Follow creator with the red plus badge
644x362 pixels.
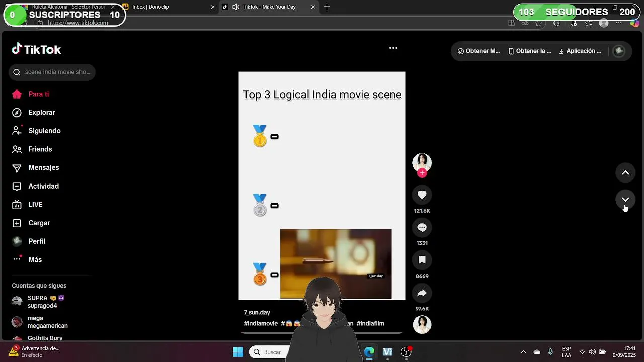coord(422,173)
